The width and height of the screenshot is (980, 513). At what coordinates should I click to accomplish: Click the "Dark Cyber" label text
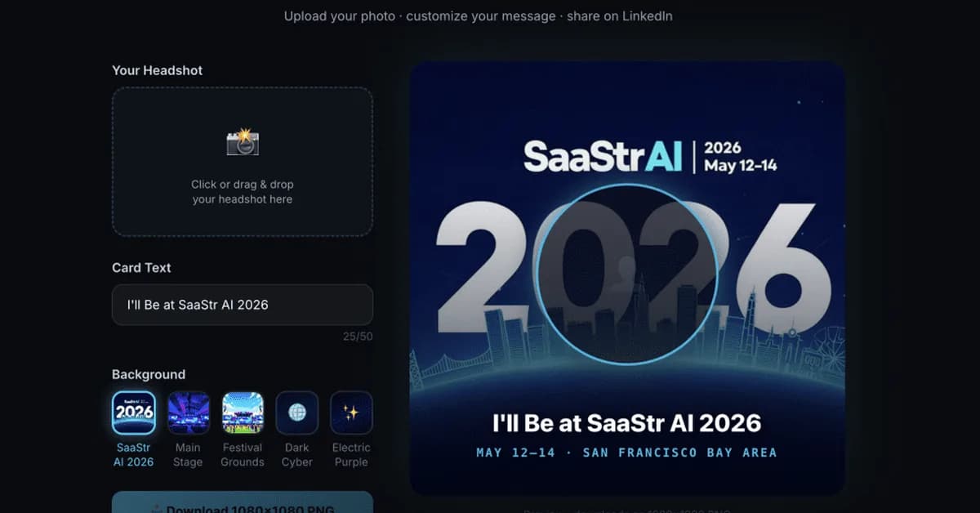pyautogui.click(x=297, y=455)
